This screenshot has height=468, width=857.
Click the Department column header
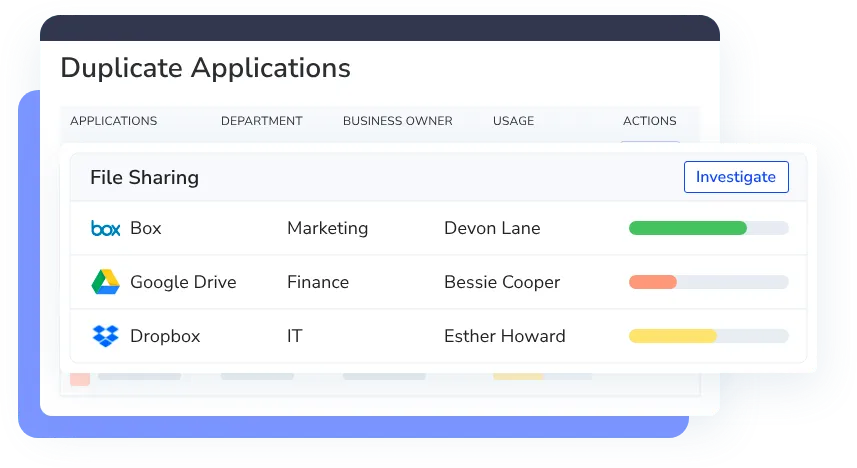tap(262, 121)
